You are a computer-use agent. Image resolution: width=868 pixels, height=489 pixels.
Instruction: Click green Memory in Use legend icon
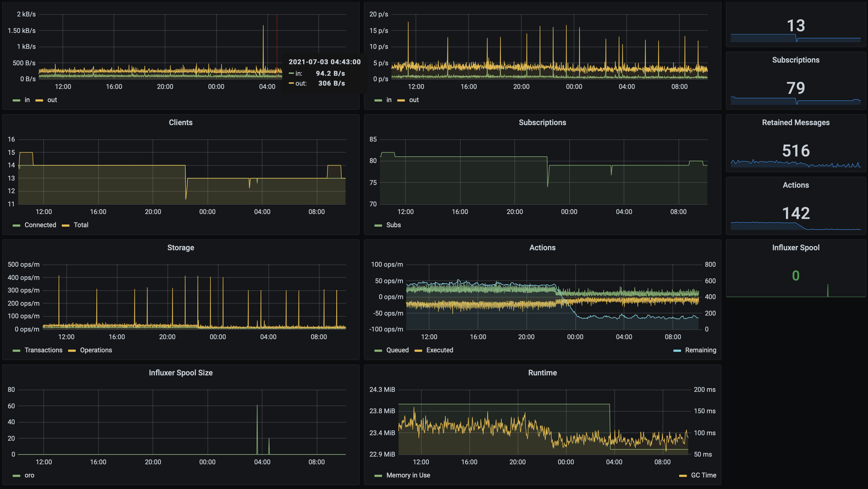pos(378,476)
